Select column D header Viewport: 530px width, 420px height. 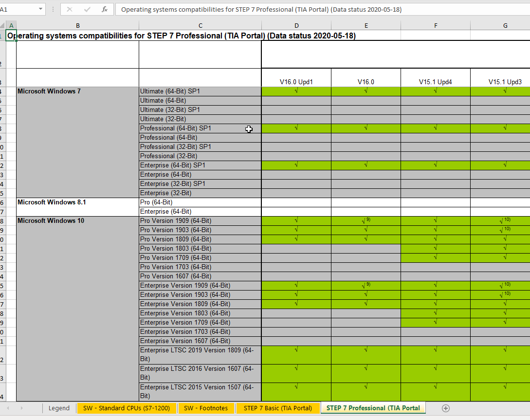[296, 25]
